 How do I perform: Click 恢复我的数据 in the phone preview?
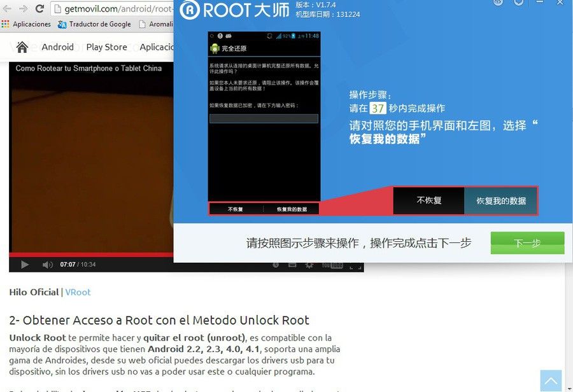point(292,209)
